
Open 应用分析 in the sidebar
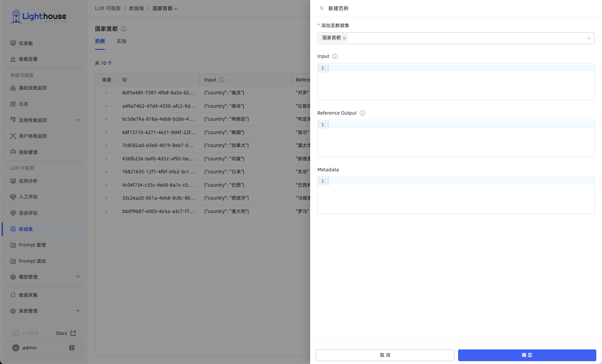pyautogui.click(x=44, y=181)
